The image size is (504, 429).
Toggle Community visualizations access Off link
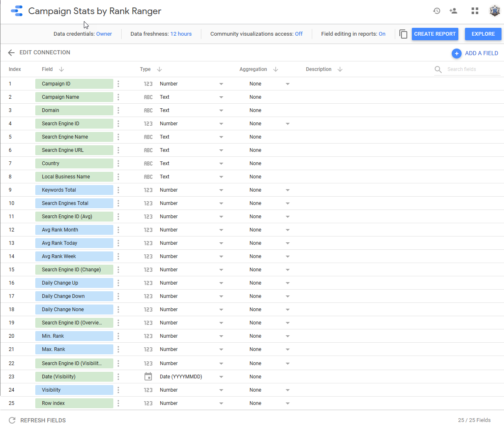point(298,34)
